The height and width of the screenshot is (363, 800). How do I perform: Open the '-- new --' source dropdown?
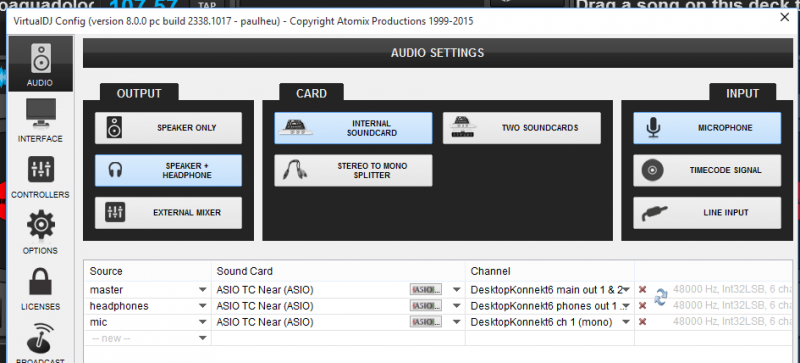[x=203, y=338]
